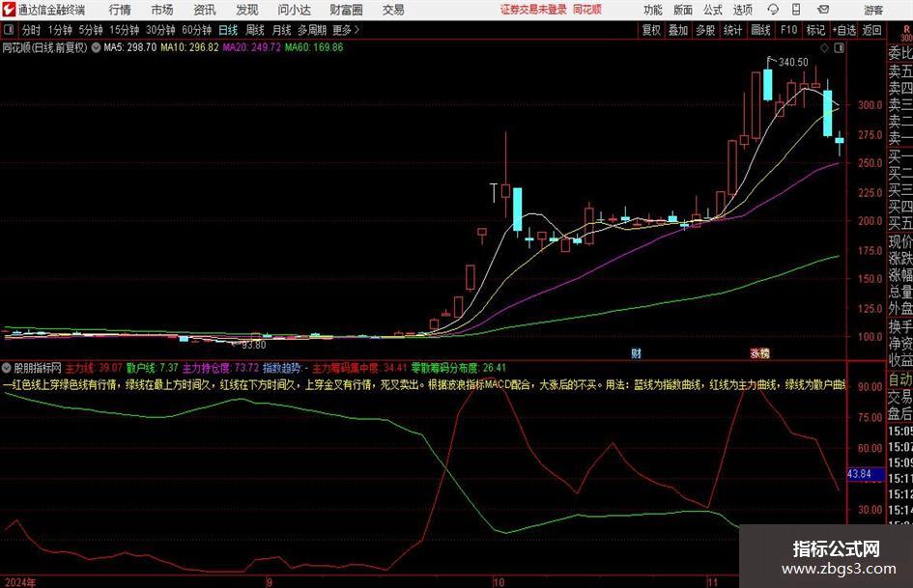Screen dimensions: 913x588
Task: Click the MA10: 296.82 indicator label
Action: click(x=189, y=47)
